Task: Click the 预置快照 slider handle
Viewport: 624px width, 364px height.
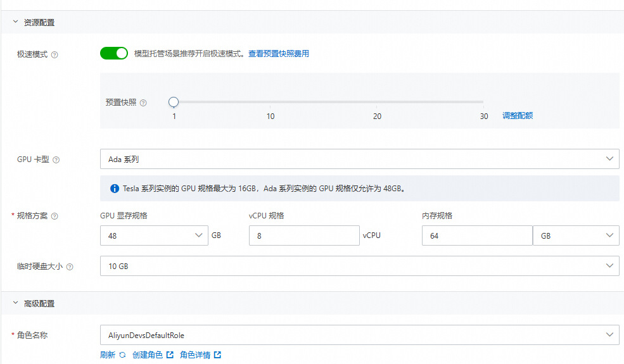Action: click(x=174, y=102)
